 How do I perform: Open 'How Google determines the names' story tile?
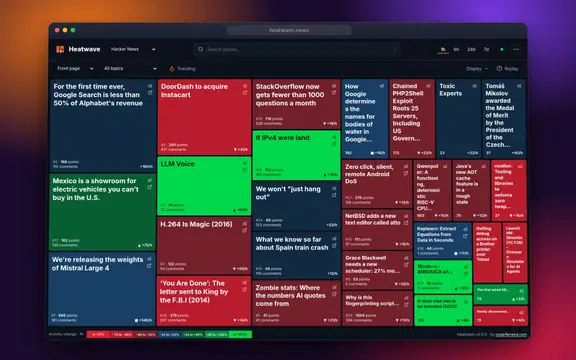click(364, 119)
